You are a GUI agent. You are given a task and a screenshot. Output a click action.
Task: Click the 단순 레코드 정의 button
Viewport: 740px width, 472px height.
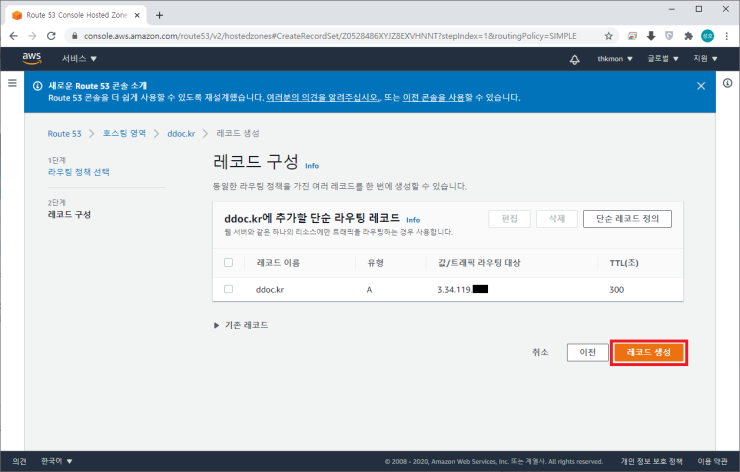[627, 219]
